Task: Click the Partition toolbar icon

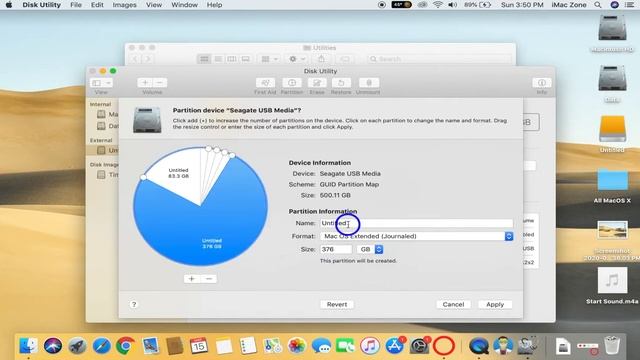Action: 292,83
